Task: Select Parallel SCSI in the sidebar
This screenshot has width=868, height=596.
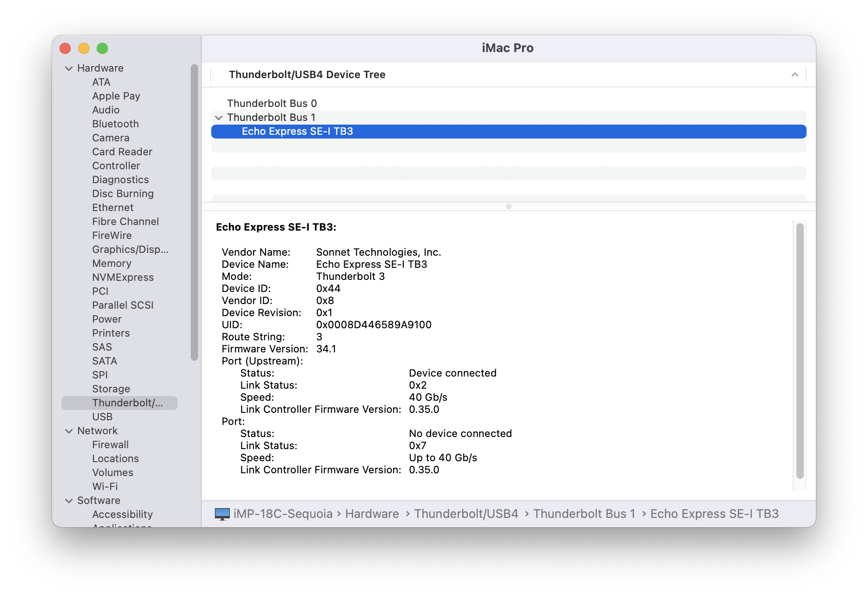Action: [x=123, y=305]
